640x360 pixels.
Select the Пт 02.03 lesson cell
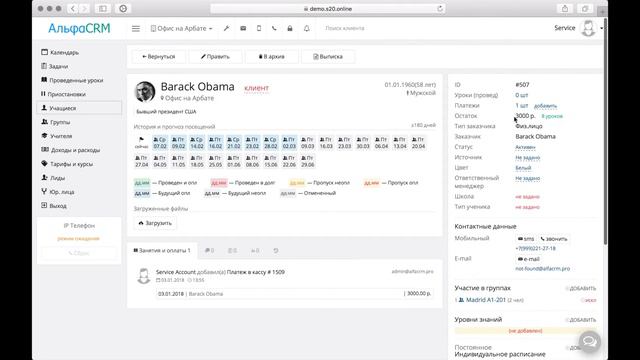pyautogui.click(x=289, y=143)
